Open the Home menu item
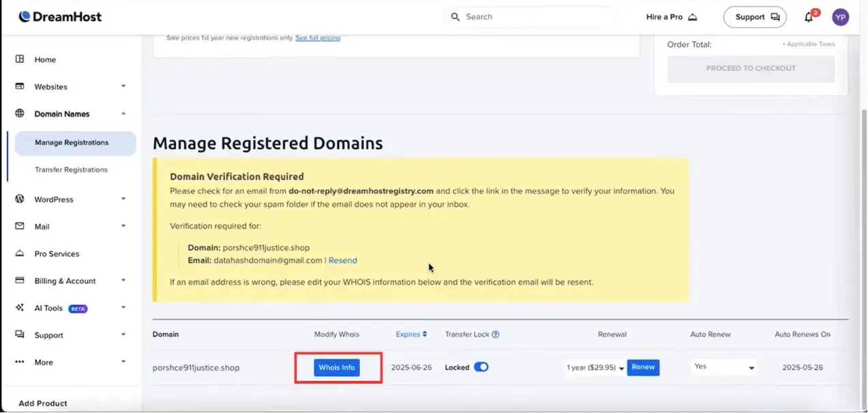868x413 pixels. pyautogui.click(x=45, y=59)
